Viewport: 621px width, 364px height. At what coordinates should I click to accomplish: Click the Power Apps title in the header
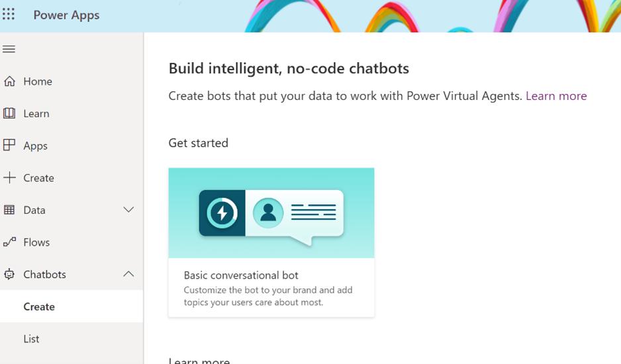pos(66,15)
